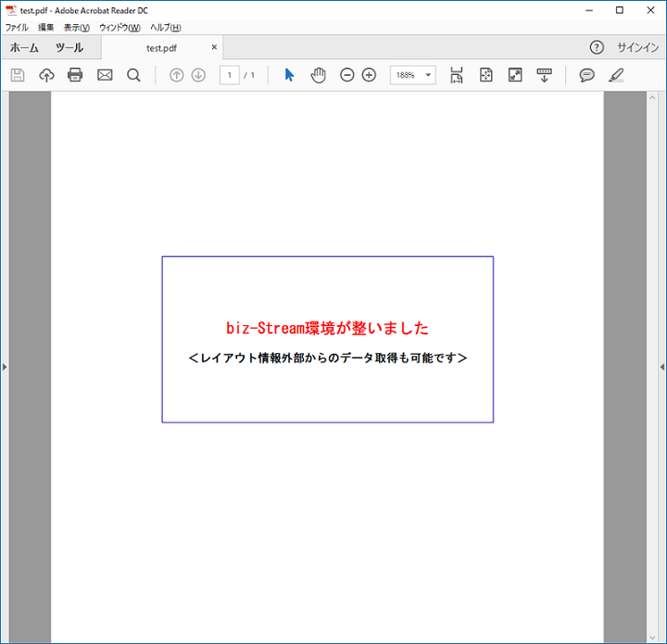Select the arrow selection tool
The width and height of the screenshot is (667, 644).
[x=289, y=75]
